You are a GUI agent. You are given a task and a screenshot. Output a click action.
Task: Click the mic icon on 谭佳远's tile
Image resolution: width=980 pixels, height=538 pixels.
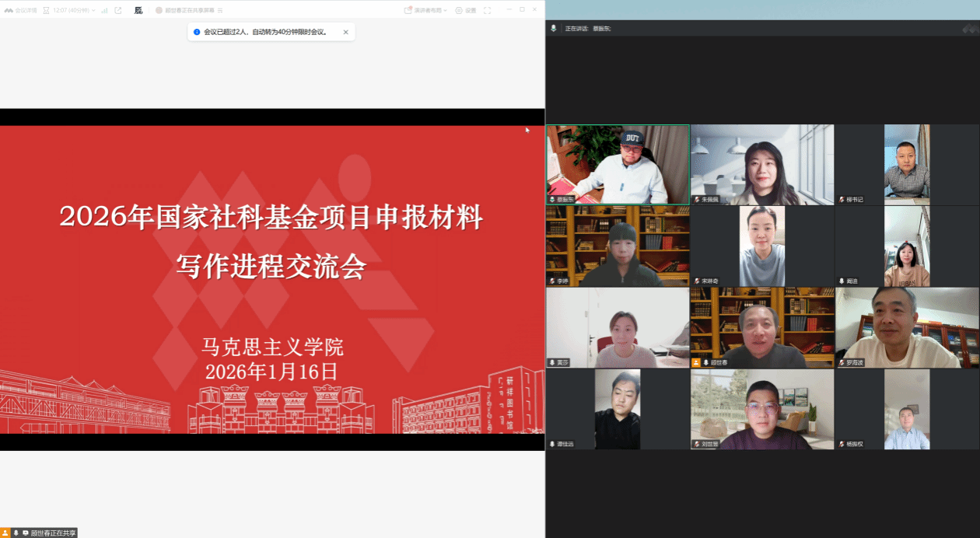(x=552, y=444)
